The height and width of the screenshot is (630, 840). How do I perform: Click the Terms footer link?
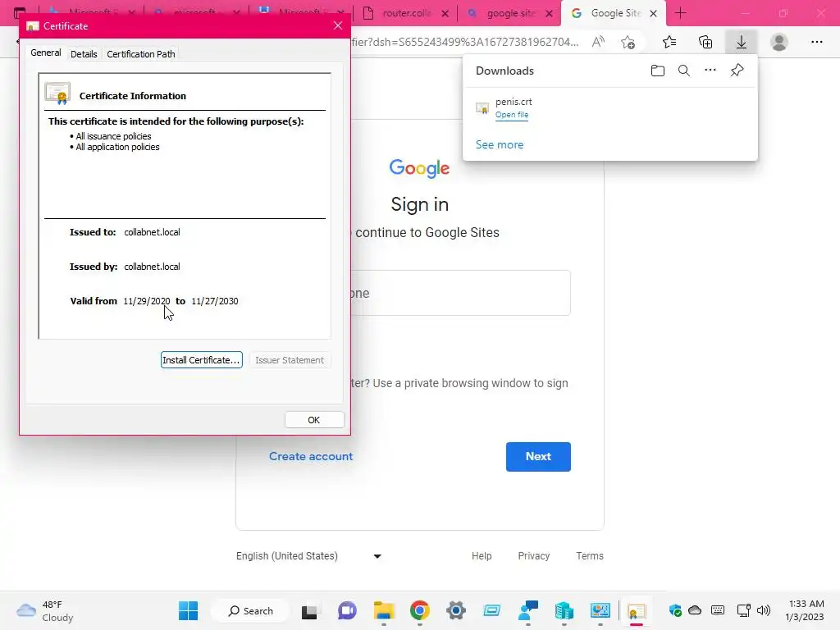589,556
